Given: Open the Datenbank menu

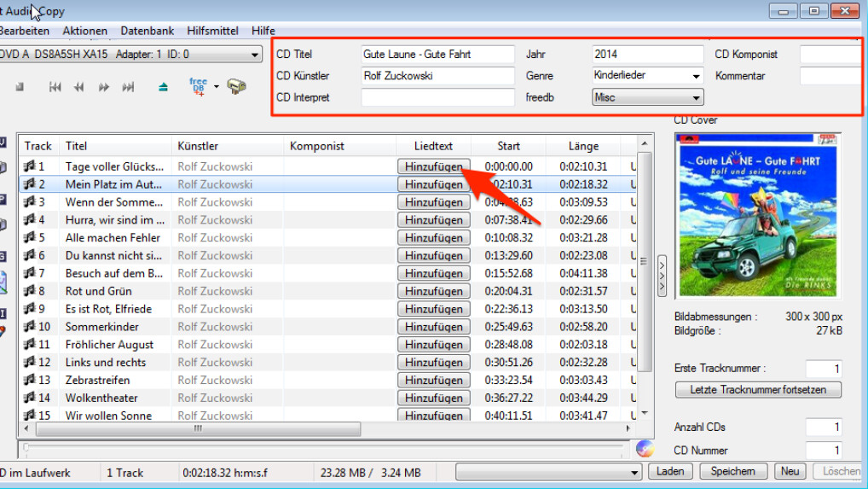Looking at the screenshot, I should (148, 31).
